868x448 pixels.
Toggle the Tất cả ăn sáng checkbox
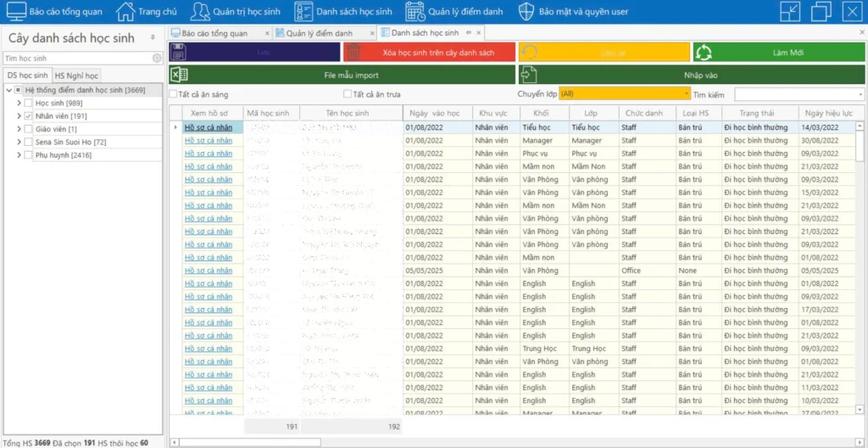click(174, 94)
